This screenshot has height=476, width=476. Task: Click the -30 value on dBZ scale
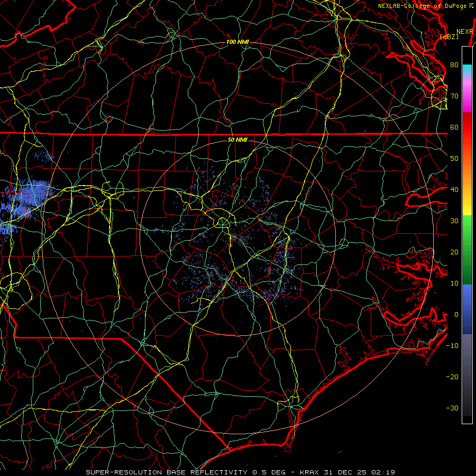pos(452,408)
